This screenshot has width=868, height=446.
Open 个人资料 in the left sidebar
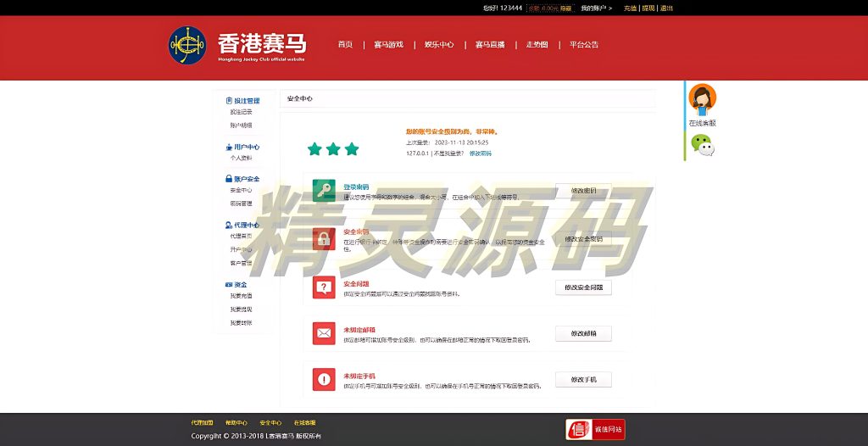pyautogui.click(x=241, y=158)
